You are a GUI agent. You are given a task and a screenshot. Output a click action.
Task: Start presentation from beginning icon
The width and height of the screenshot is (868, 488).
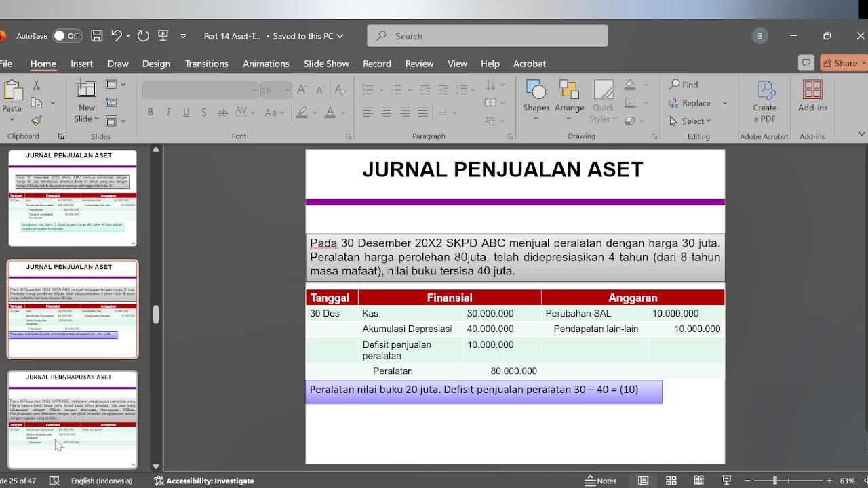coord(163,36)
